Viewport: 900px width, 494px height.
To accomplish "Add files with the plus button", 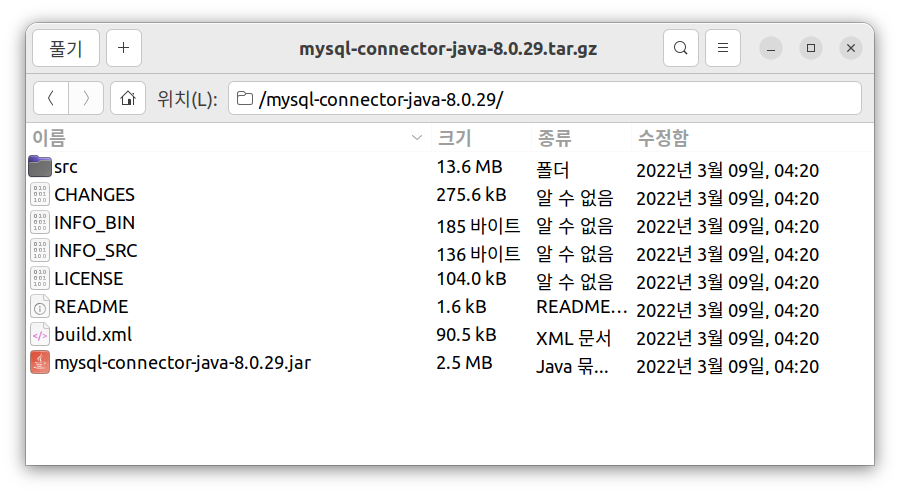I will pyautogui.click(x=123, y=48).
